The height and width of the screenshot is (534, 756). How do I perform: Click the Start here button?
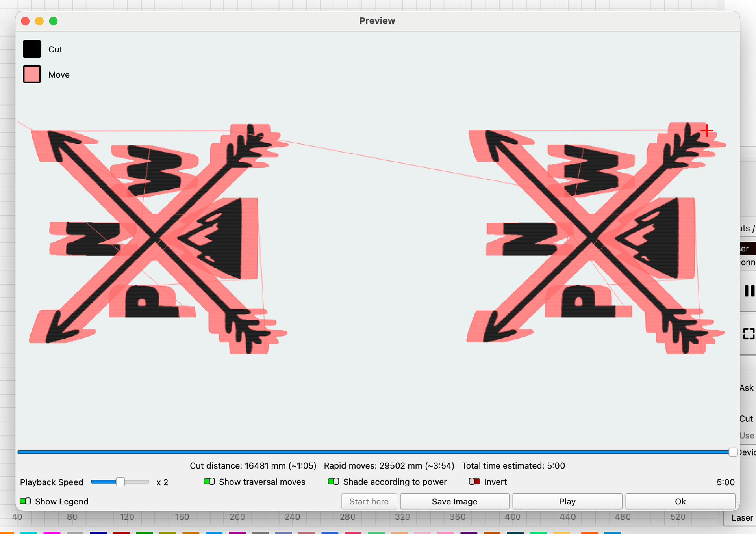pyautogui.click(x=369, y=501)
